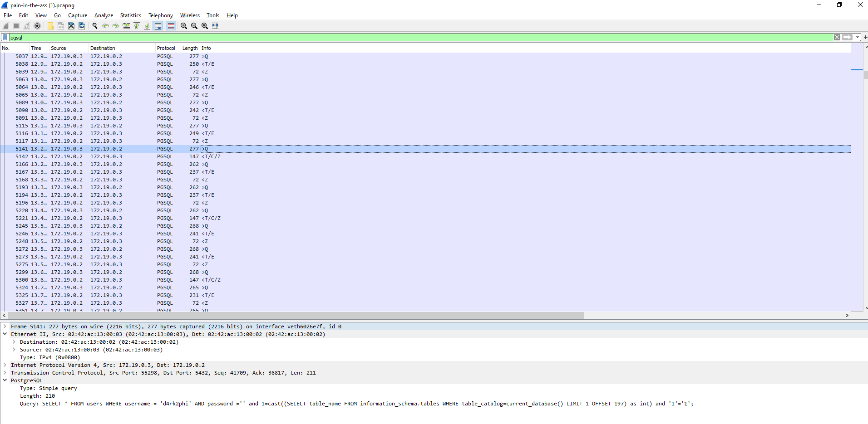Image resolution: width=868 pixels, height=424 pixels.
Task: Sort by the Length column header
Action: pos(190,48)
